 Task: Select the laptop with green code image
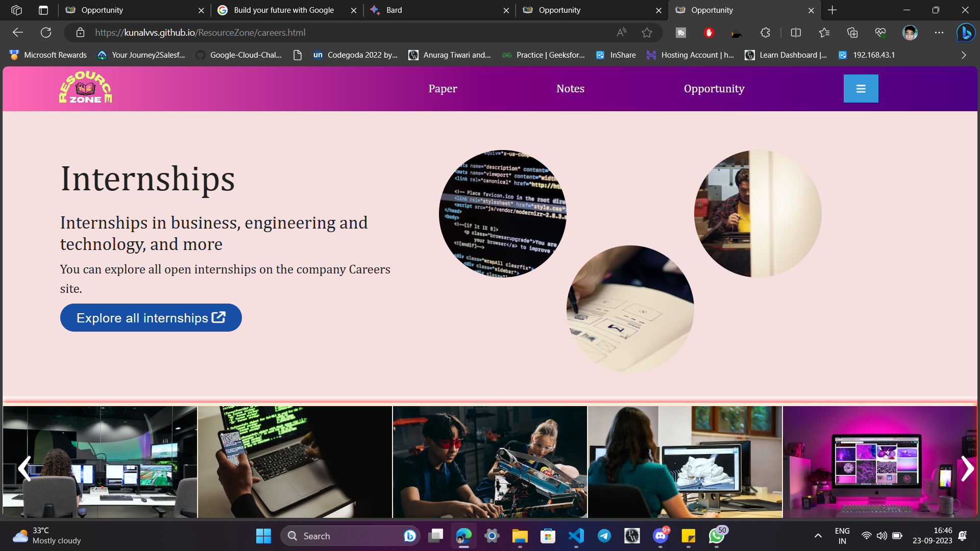295,462
